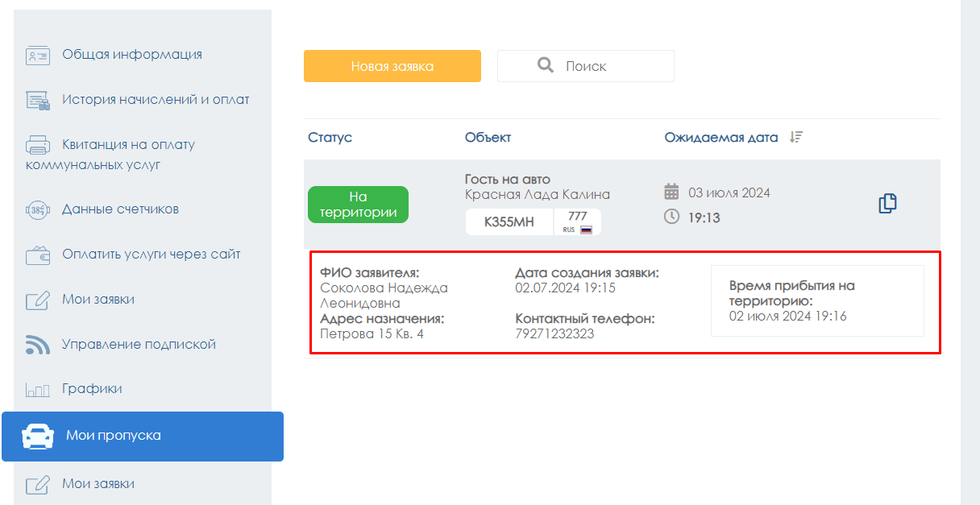
Task: Click the magnifier icon in search
Action: click(x=546, y=65)
